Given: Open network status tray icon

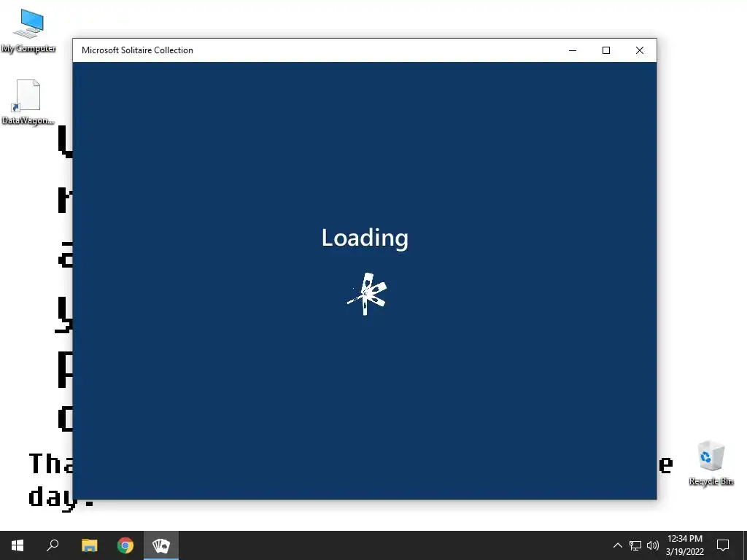Looking at the screenshot, I should [635, 545].
